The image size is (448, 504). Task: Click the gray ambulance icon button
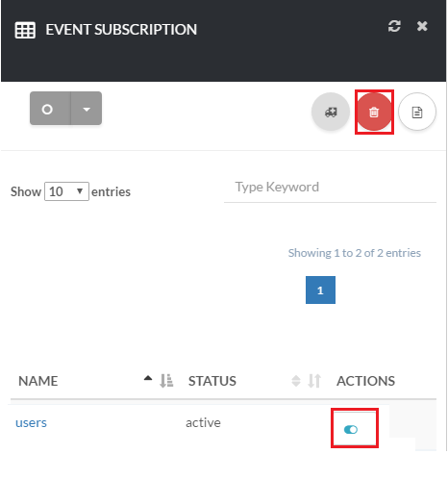331,112
